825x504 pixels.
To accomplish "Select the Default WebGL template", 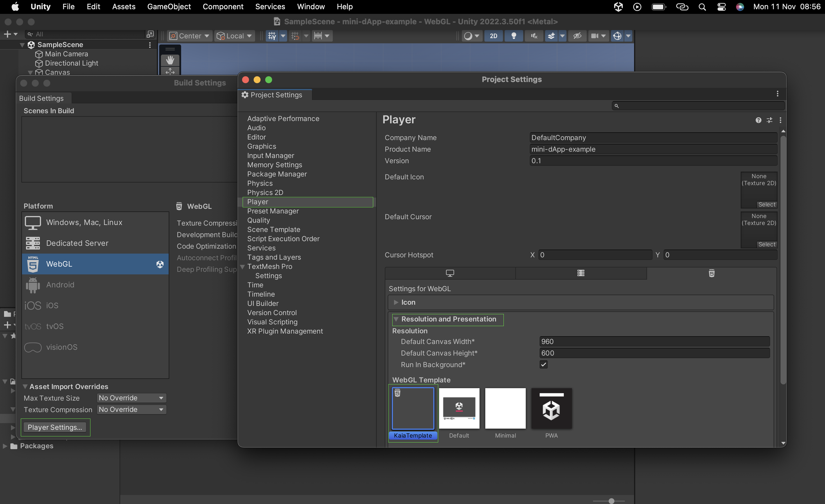I will click(x=459, y=414).
